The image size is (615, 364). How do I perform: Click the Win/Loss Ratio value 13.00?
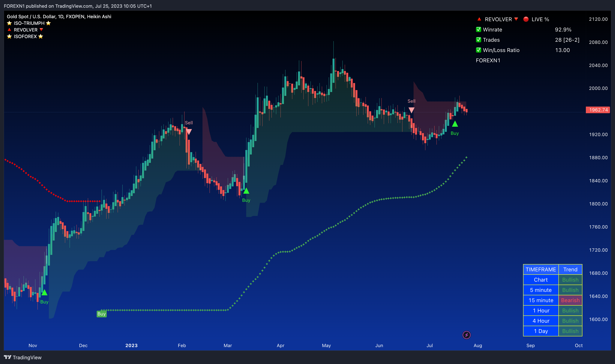[562, 50]
